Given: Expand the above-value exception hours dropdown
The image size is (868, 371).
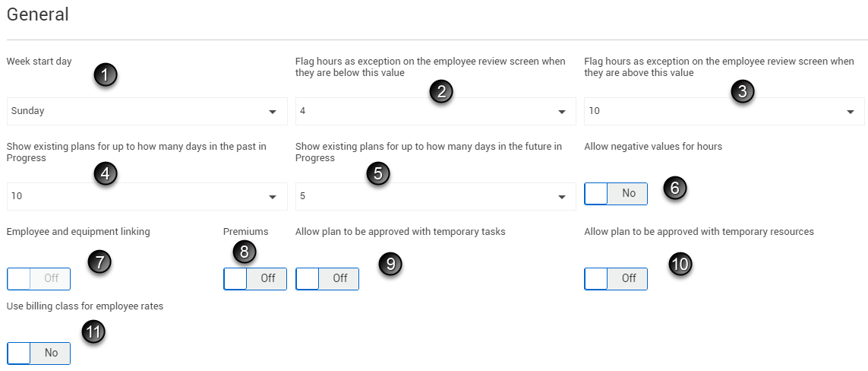Looking at the screenshot, I should pyautogui.click(x=724, y=111).
